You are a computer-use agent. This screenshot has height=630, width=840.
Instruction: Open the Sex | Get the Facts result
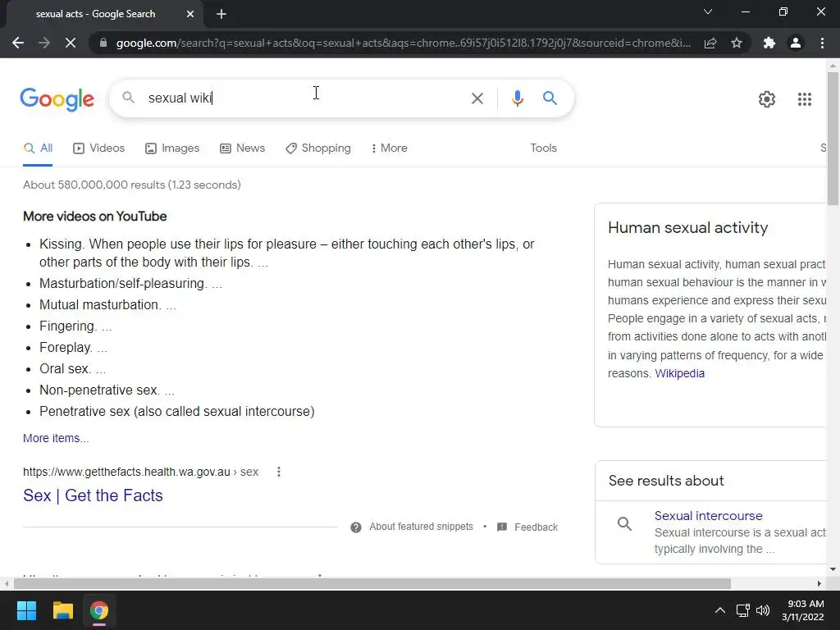[x=93, y=495]
